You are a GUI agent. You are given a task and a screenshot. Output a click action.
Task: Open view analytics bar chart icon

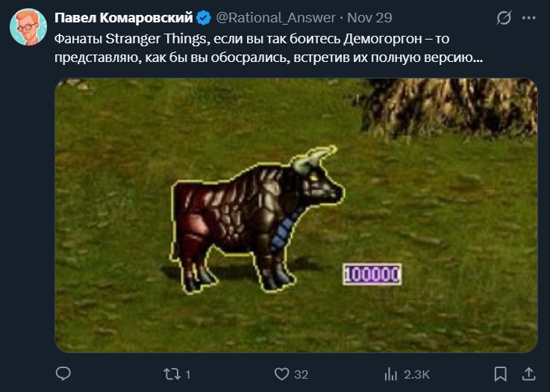click(x=391, y=374)
